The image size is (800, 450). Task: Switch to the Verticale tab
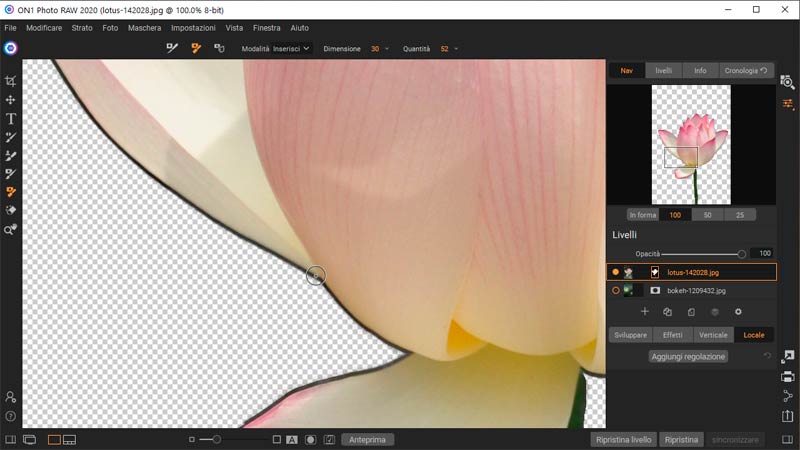tap(713, 335)
